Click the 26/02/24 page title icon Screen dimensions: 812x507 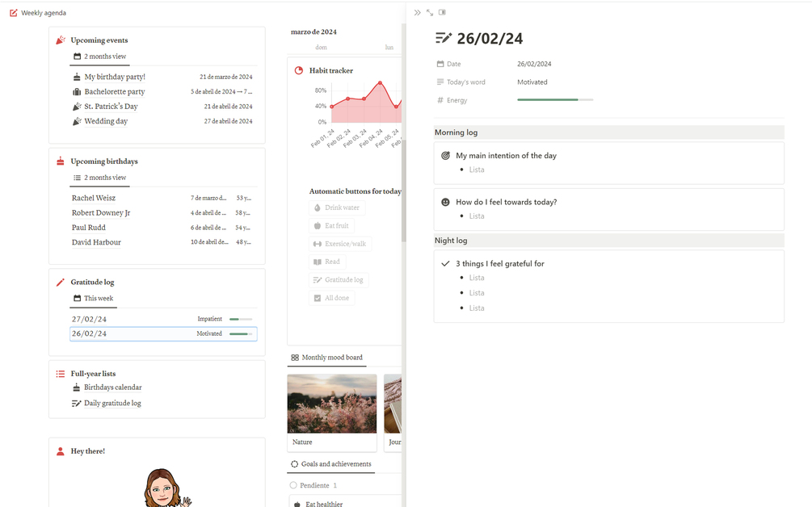[x=444, y=38]
